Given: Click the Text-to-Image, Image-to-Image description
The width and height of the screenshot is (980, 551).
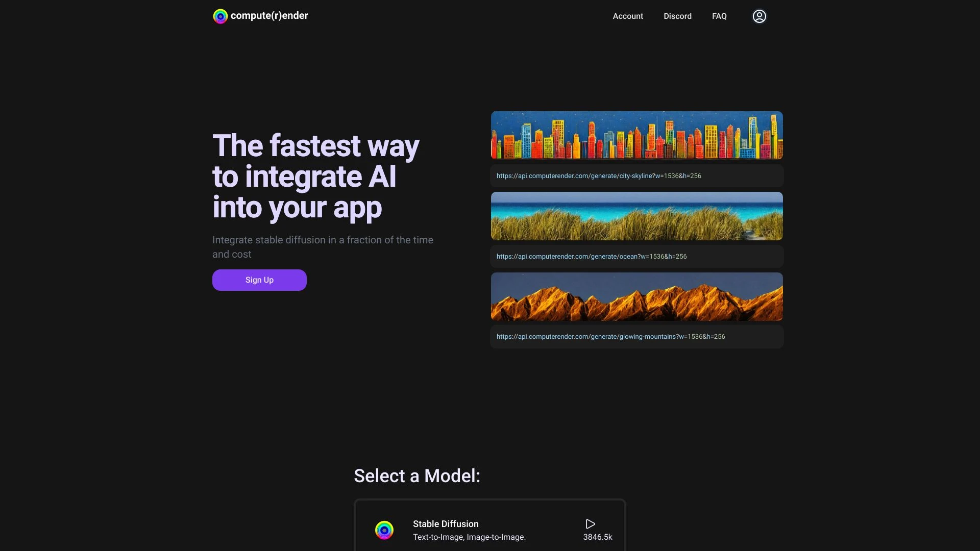Looking at the screenshot, I should point(469,537).
